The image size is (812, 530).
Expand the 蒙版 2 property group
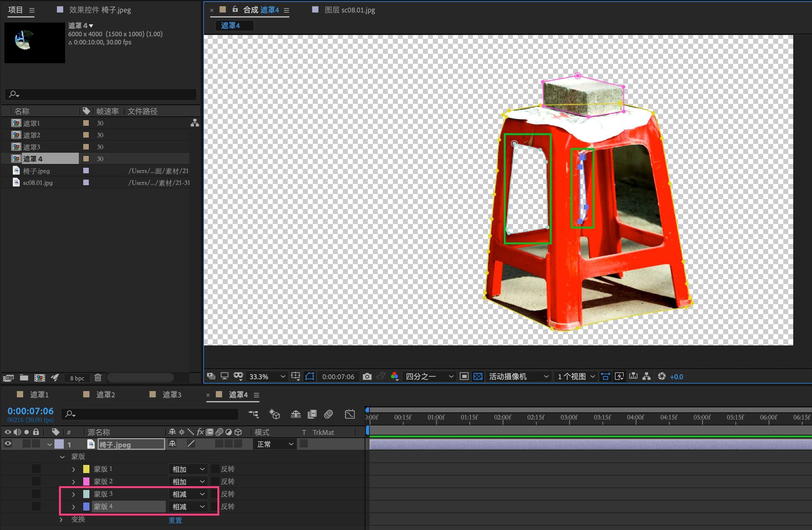74,482
